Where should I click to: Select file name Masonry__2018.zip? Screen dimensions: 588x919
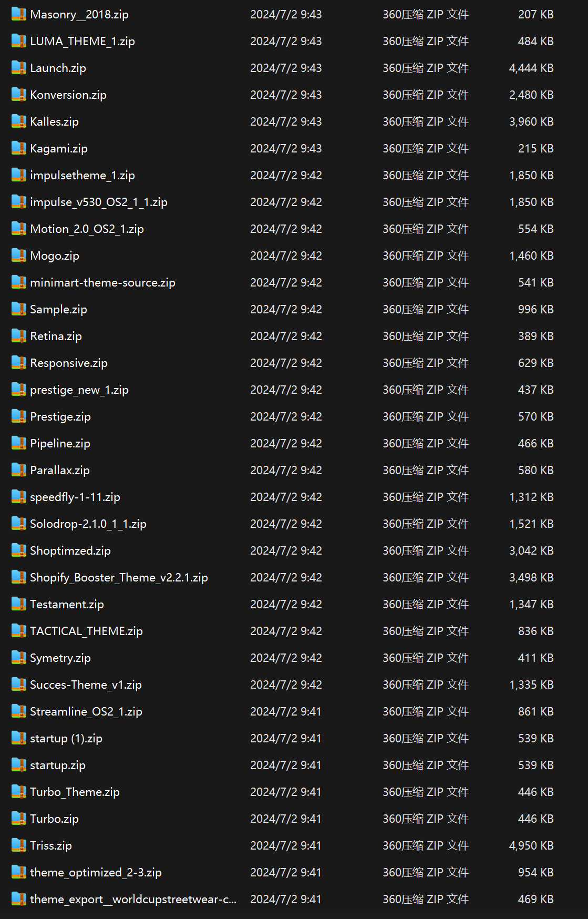coord(79,15)
